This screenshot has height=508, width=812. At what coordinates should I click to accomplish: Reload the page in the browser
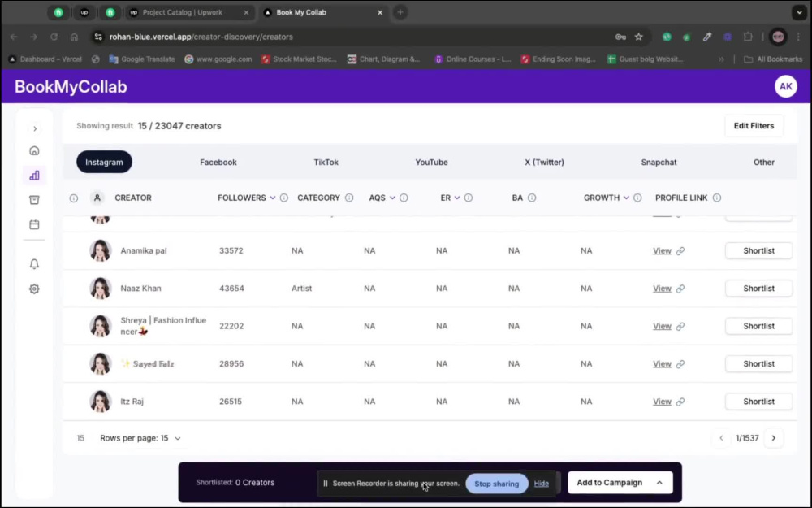[x=54, y=37]
